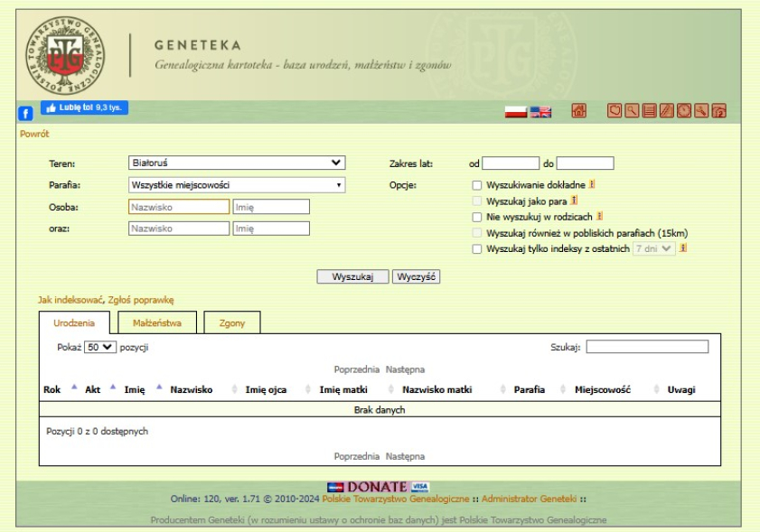Show info for Wyszukaj jako para
Image resolution: width=760 pixels, height=532 pixels.
coord(574,201)
